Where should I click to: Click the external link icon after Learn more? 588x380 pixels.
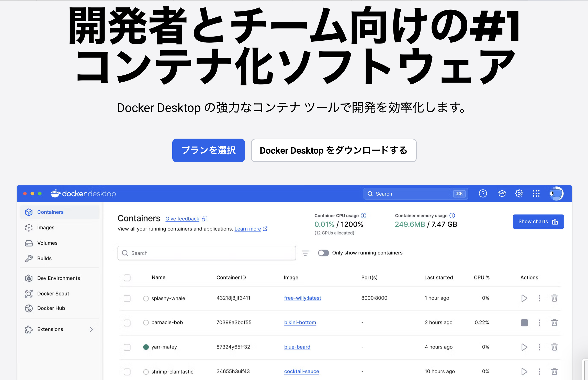click(x=265, y=229)
